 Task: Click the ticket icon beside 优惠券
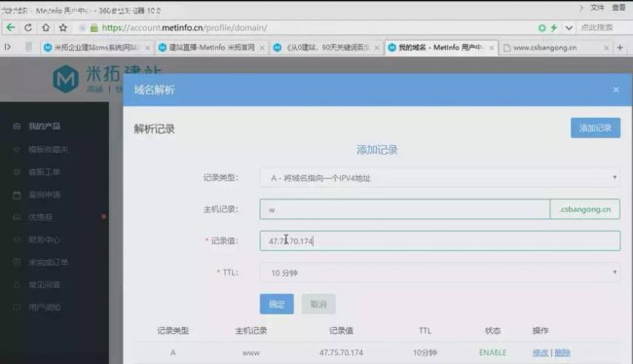point(17,217)
